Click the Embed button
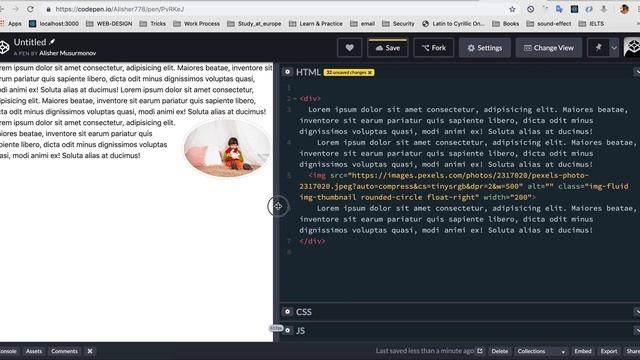 [x=582, y=351]
